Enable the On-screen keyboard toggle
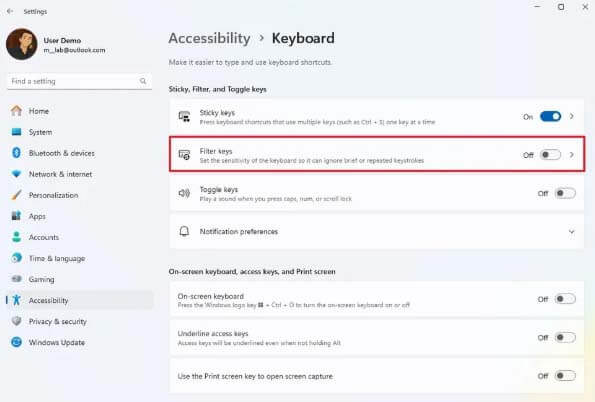The width and height of the screenshot is (595, 402). (x=565, y=299)
